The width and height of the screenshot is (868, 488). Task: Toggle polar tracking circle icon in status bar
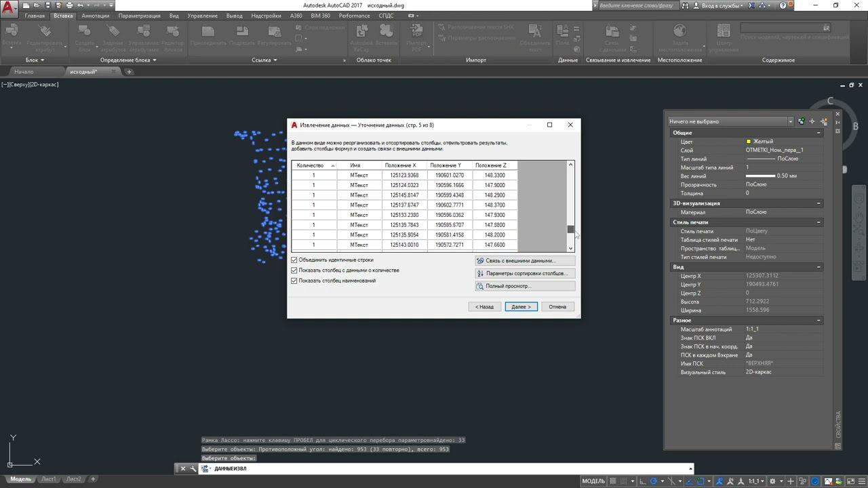click(x=654, y=481)
